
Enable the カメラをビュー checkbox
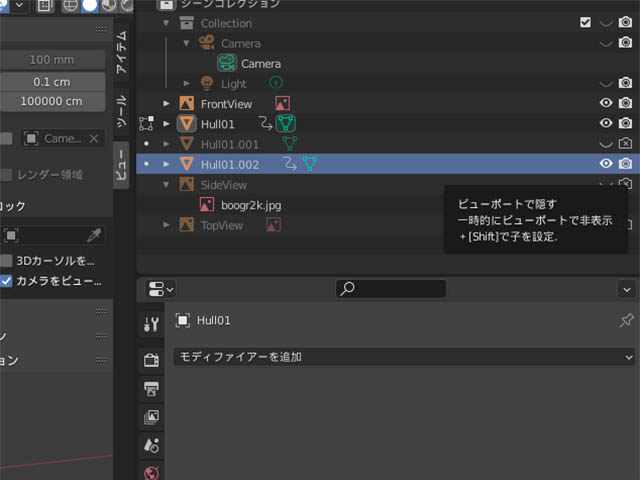coord(6,281)
